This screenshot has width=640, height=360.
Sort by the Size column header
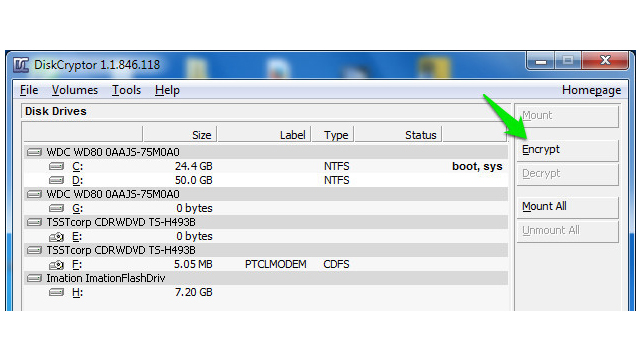pos(180,135)
